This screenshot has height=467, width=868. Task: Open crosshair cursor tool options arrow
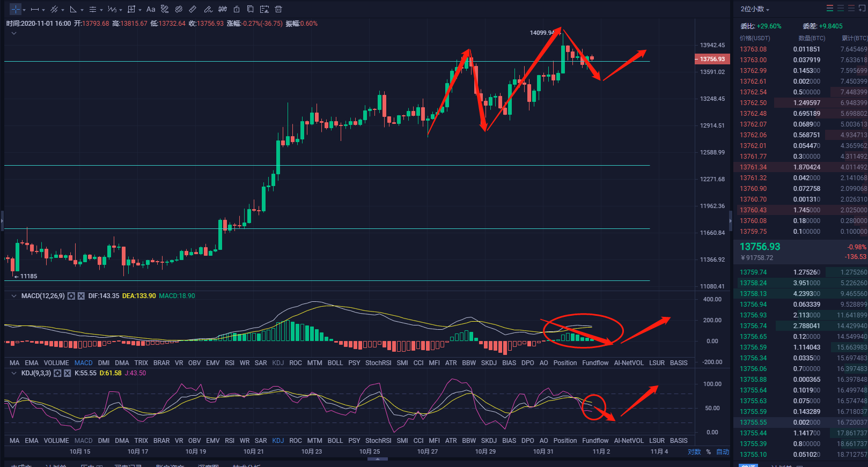24,10
